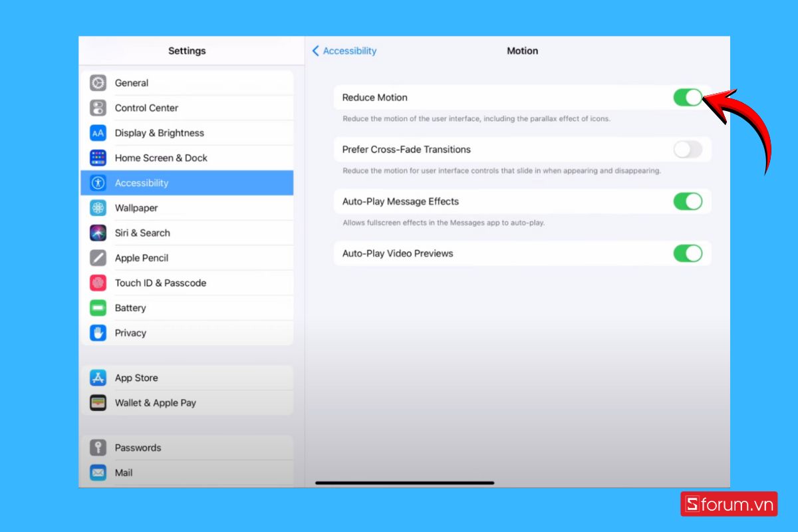The height and width of the screenshot is (532, 798).
Task: Tap the Siri & Search icon
Action: click(x=98, y=233)
